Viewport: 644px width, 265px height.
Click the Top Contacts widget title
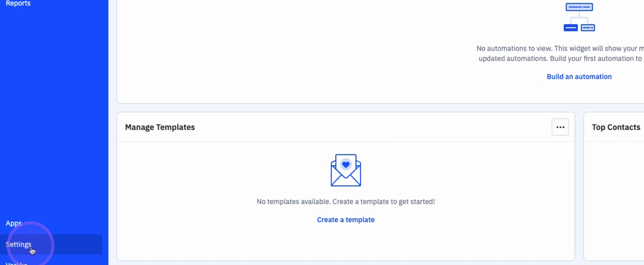(616, 127)
